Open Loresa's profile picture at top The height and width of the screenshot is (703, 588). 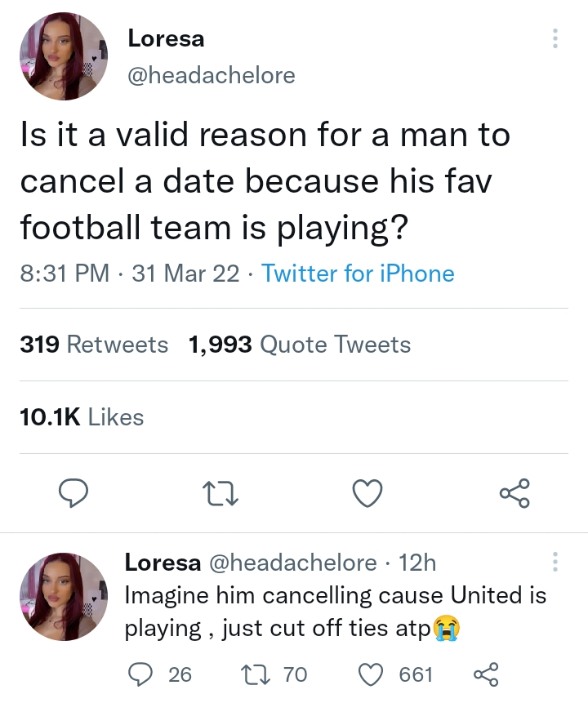tap(64, 56)
